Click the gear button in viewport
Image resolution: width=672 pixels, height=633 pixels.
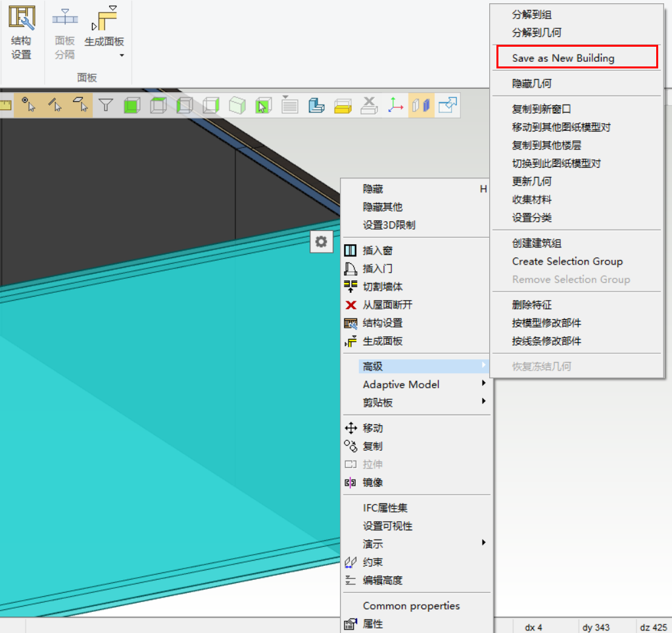click(322, 241)
